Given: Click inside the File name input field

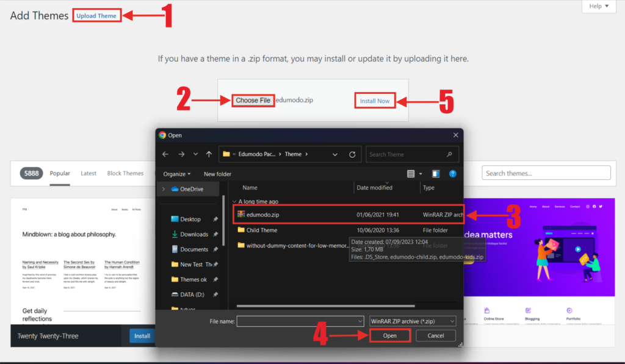Looking at the screenshot, I should coord(299,321).
